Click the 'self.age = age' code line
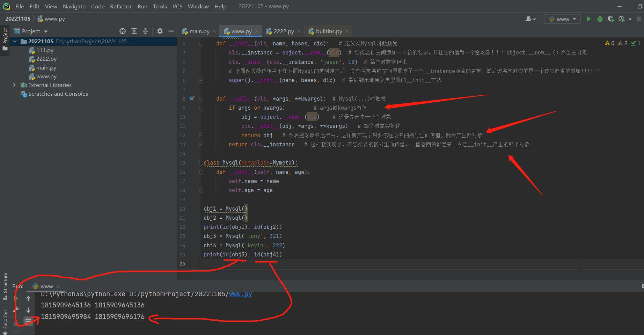Viewport: 644px width, 335px height. (250, 190)
